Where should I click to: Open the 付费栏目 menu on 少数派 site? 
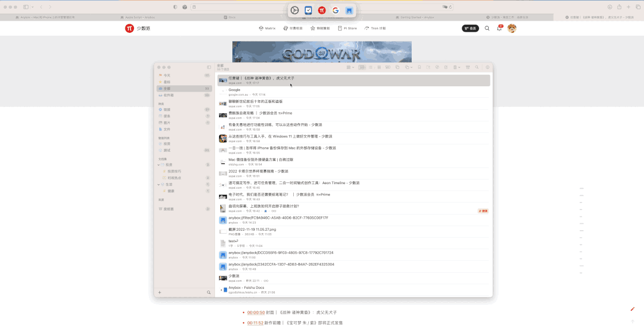[x=293, y=28]
